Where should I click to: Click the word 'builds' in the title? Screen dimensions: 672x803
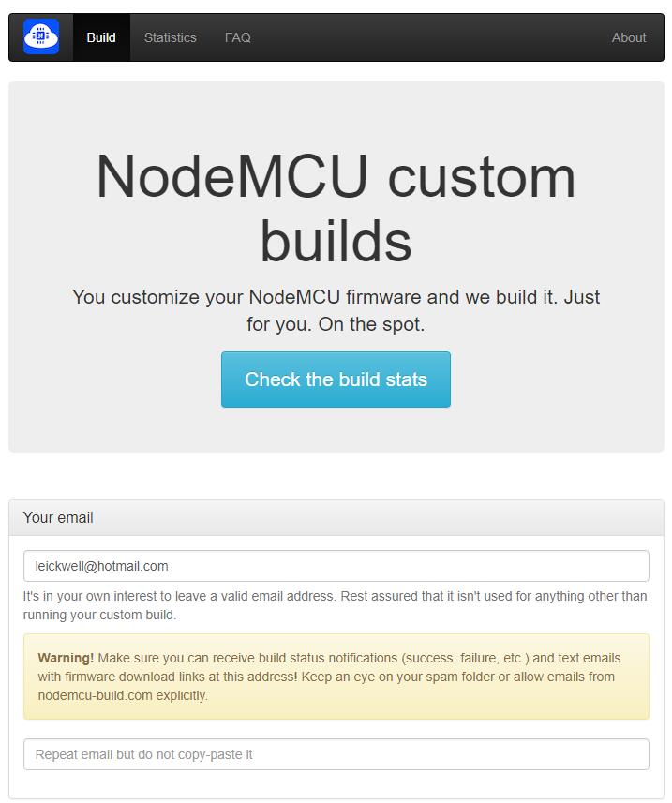coord(336,240)
